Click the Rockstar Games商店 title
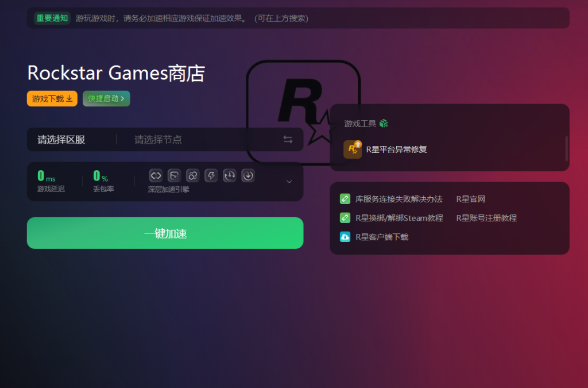Screen dimensions: 588x388 click(x=116, y=73)
